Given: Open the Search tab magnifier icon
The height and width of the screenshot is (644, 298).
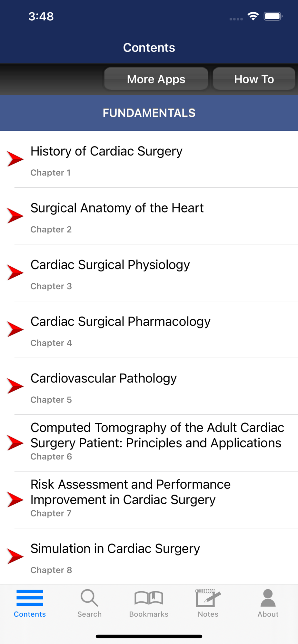Looking at the screenshot, I should click(89, 598).
